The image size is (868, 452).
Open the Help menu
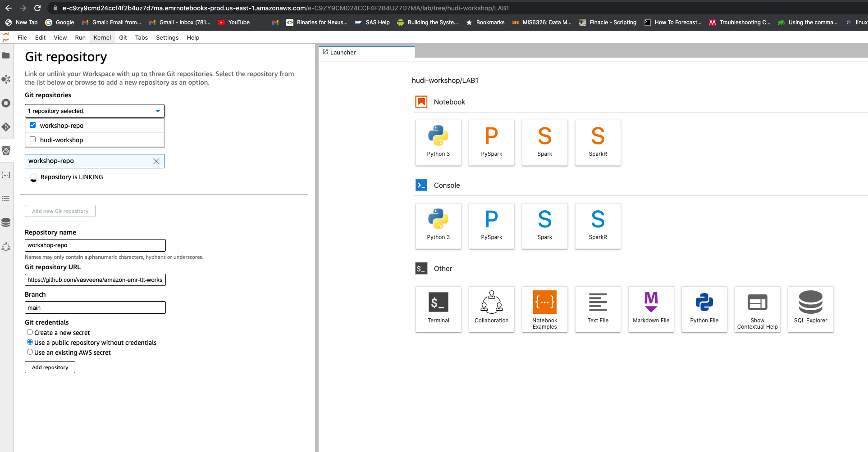pos(193,37)
